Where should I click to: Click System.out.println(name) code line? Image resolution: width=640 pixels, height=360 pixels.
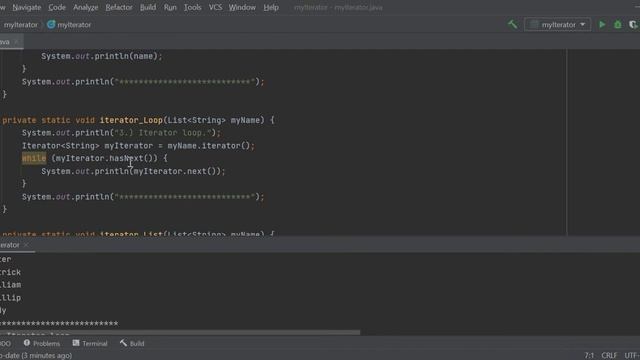pyautogui.click(x=102, y=56)
